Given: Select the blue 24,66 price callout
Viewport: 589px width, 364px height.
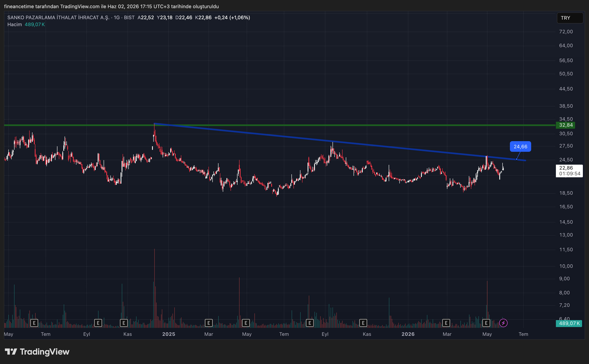Looking at the screenshot, I should coord(520,146).
